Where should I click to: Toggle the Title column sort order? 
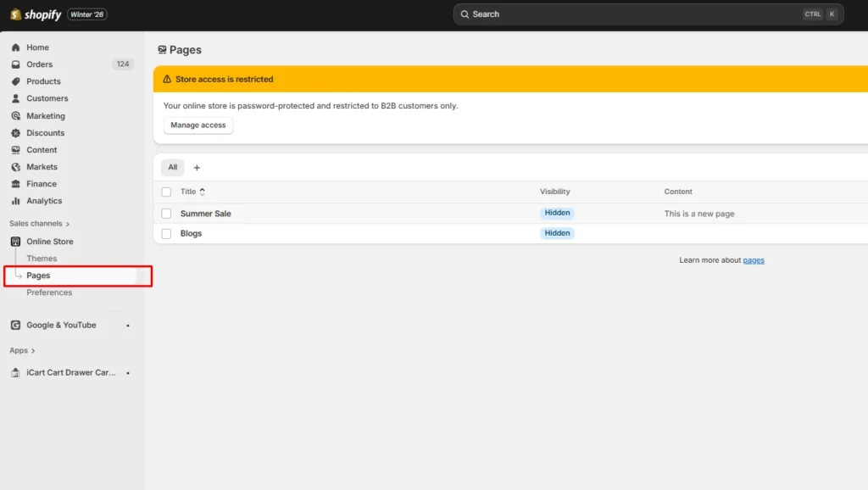201,192
